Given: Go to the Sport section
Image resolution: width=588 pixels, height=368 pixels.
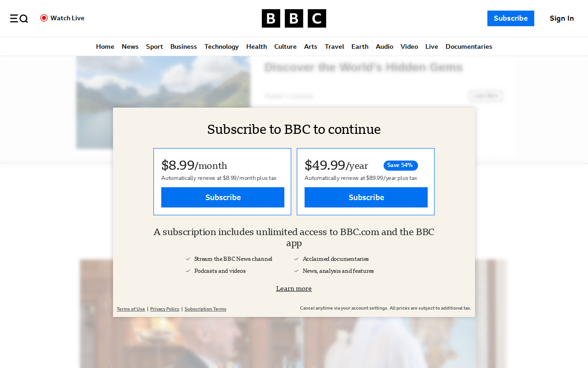Looking at the screenshot, I should coord(154,46).
